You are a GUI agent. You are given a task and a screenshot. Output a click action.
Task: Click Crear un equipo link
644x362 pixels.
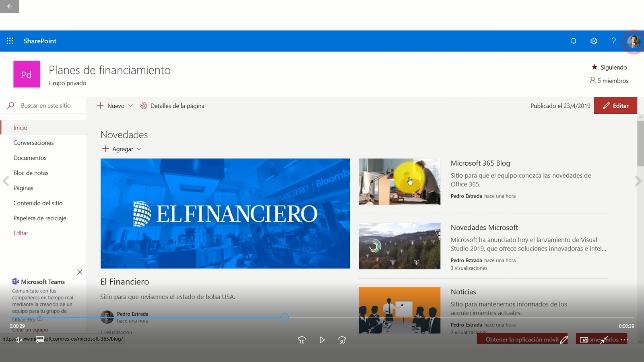[x=30, y=330]
